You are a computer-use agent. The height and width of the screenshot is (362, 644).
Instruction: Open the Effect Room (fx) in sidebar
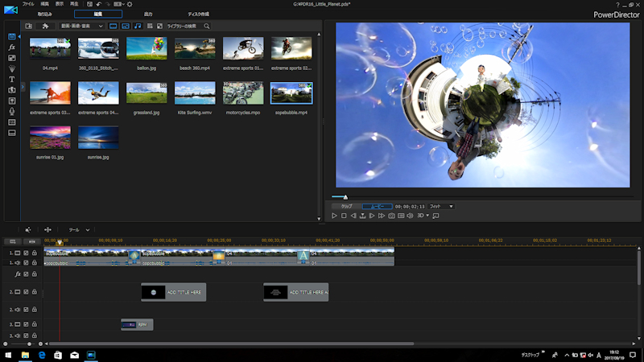12,47
